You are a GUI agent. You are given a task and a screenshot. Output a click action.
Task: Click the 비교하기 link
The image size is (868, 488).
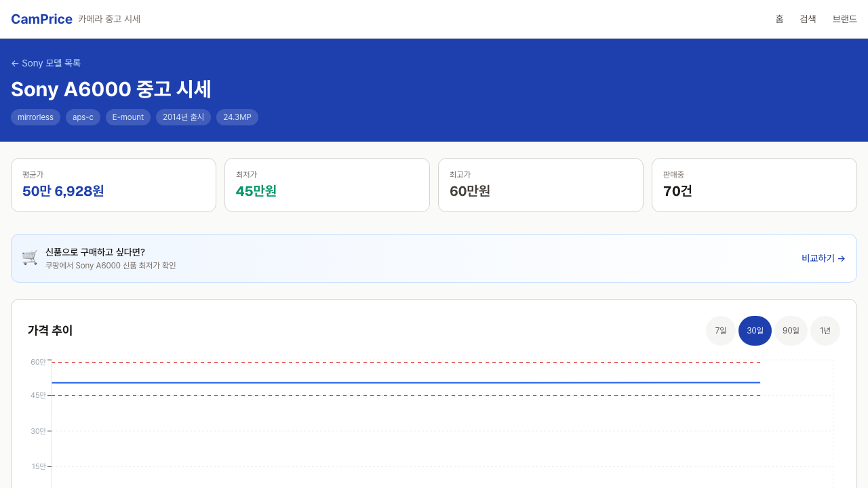[x=823, y=258]
